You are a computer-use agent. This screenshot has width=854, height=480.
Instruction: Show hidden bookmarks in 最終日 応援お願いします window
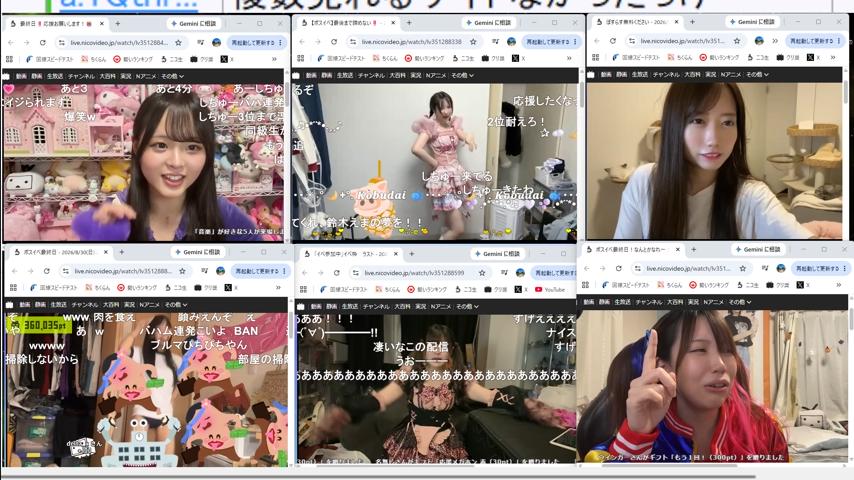pos(274,59)
